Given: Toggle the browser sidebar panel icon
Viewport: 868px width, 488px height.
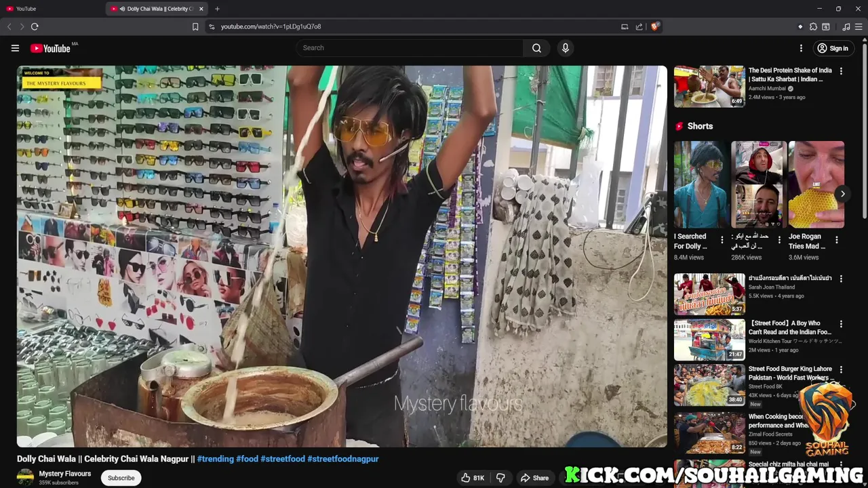Looking at the screenshot, I should [826, 26].
